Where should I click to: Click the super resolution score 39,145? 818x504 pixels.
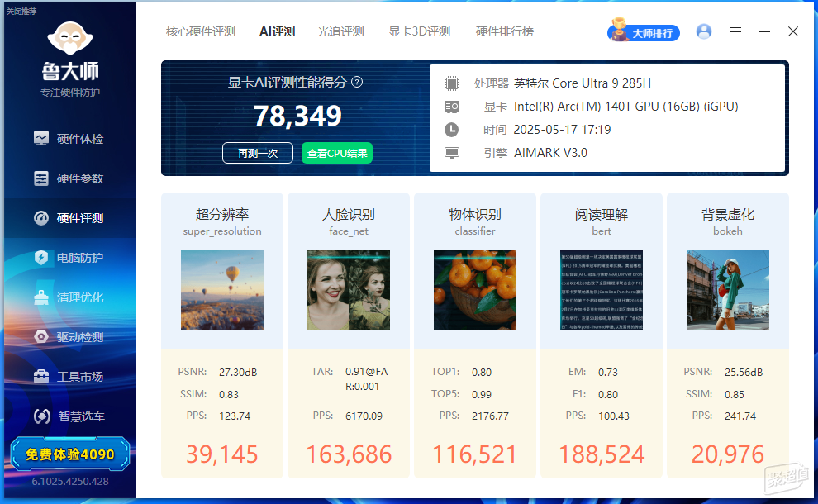pos(222,454)
